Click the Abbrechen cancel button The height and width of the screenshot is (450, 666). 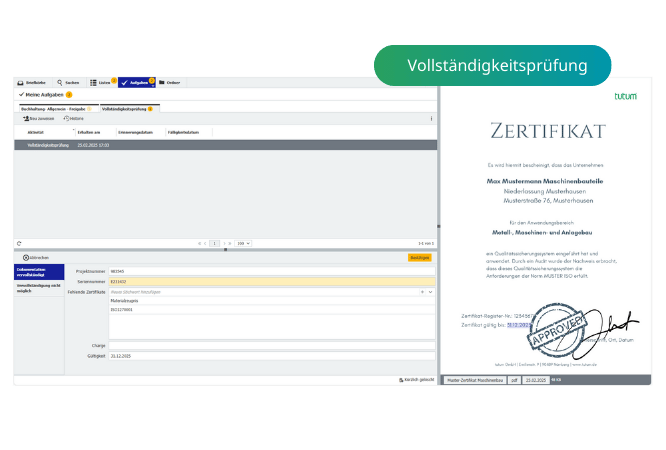coord(36,258)
